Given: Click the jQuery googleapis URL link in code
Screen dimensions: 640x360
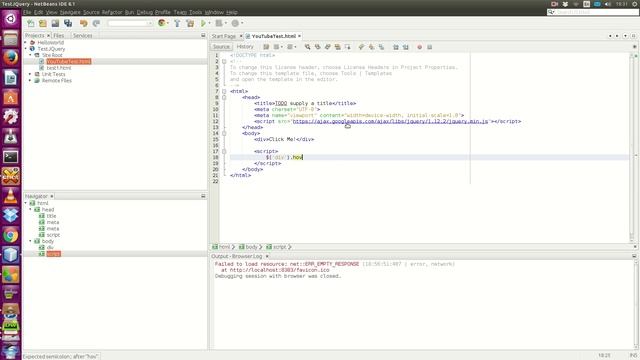Looking at the screenshot, I should coord(391,121).
